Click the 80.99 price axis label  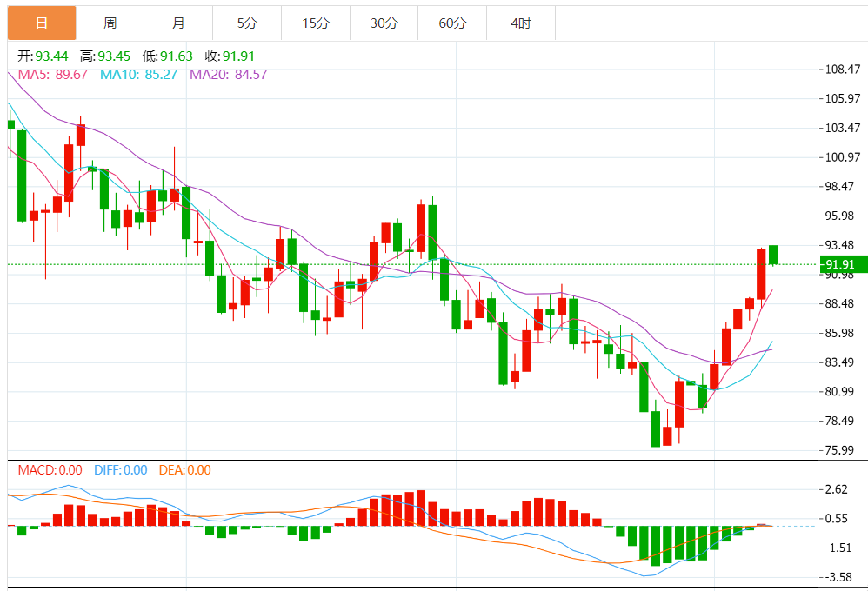[x=839, y=392]
